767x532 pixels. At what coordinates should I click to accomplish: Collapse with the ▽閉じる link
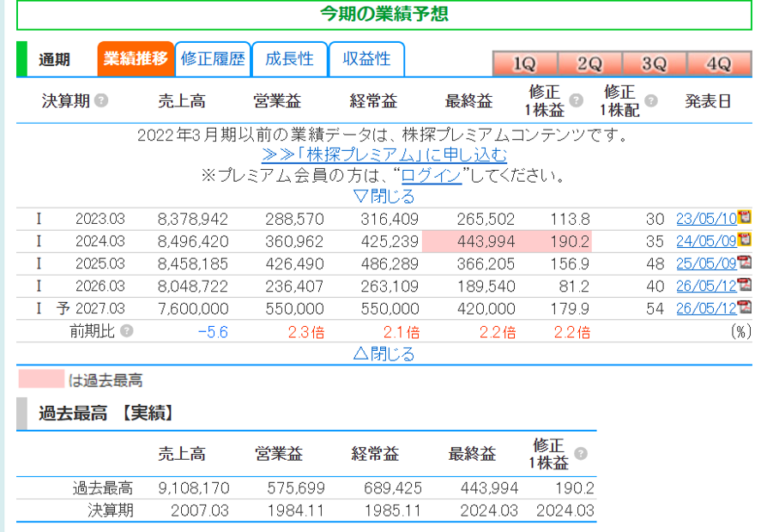click(x=384, y=196)
